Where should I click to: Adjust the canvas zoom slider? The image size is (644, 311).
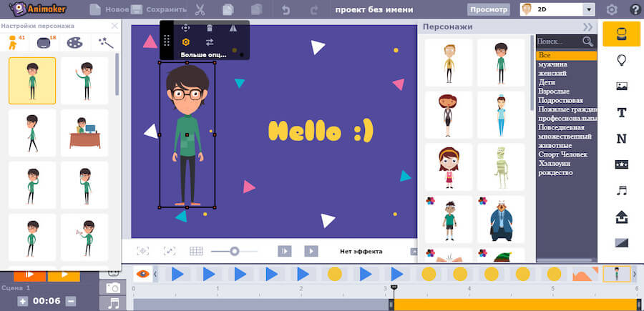pyautogui.click(x=233, y=251)
